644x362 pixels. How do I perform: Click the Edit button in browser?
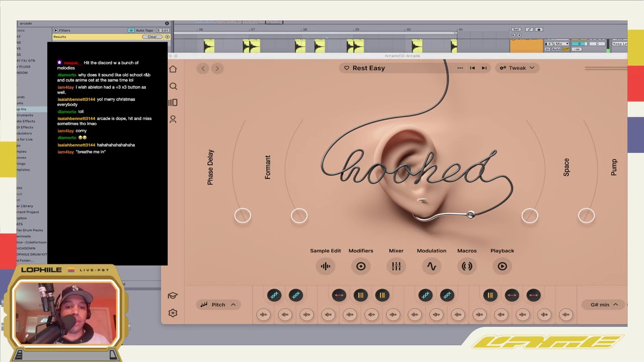(x=163, y=30)
